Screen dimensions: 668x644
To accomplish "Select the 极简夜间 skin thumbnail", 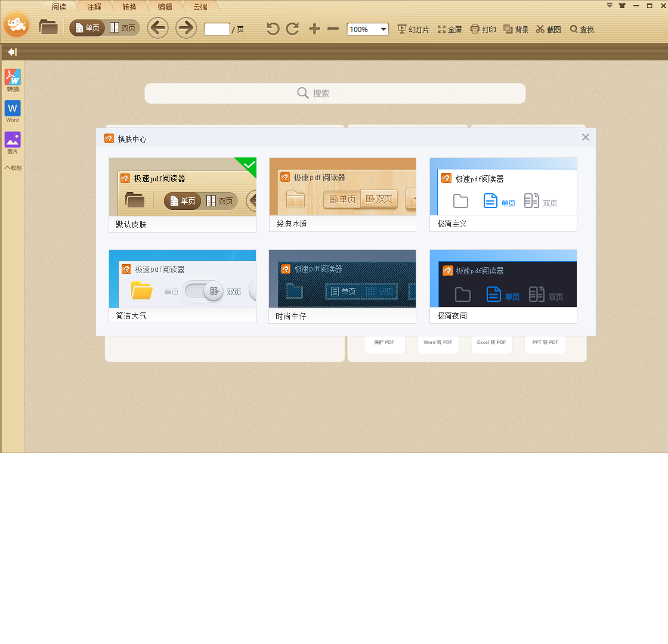I will (503, 286).
